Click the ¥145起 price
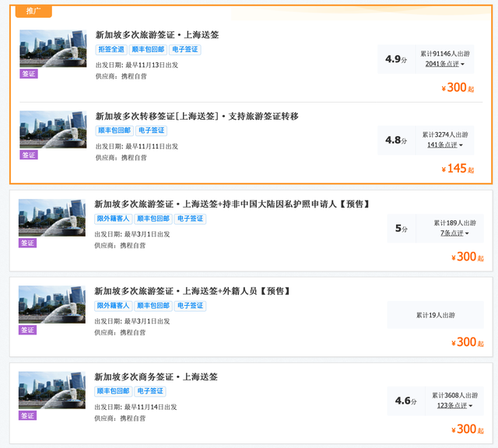The width and height of the screenshot is (498, 448). 458,169
